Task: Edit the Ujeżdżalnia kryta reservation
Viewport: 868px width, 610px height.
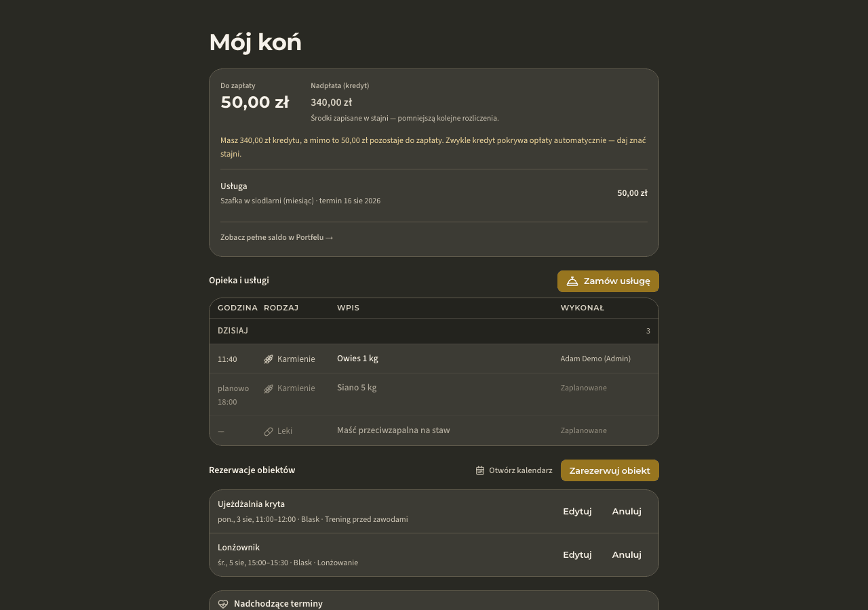Action: click(x=577, y=512)
